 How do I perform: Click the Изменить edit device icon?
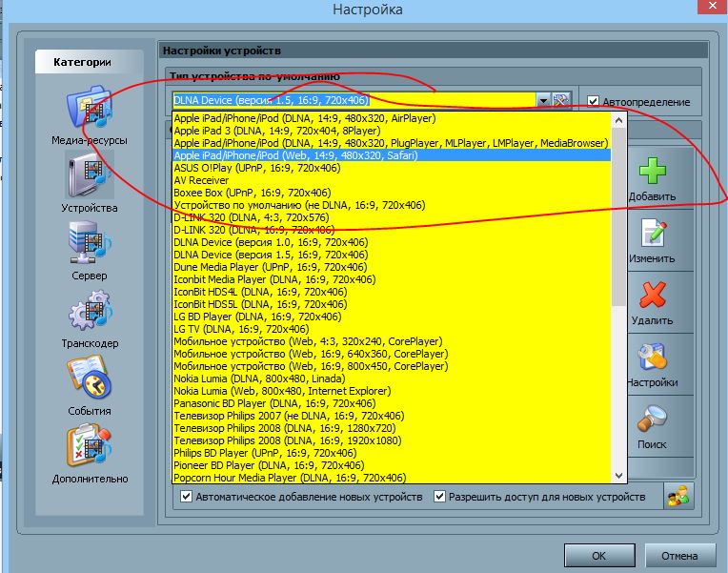tap(652, 235)
